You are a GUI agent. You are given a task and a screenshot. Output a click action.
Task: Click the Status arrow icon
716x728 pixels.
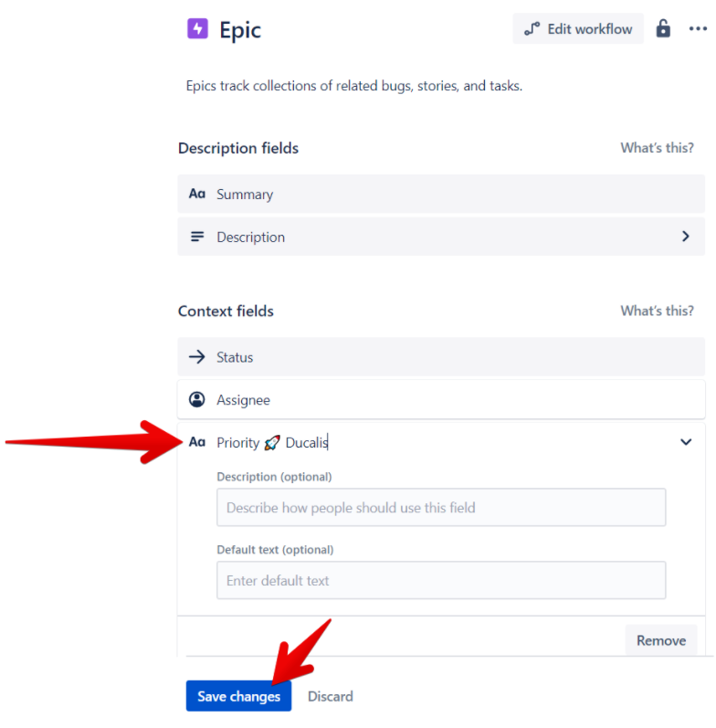tap(197, 357)
